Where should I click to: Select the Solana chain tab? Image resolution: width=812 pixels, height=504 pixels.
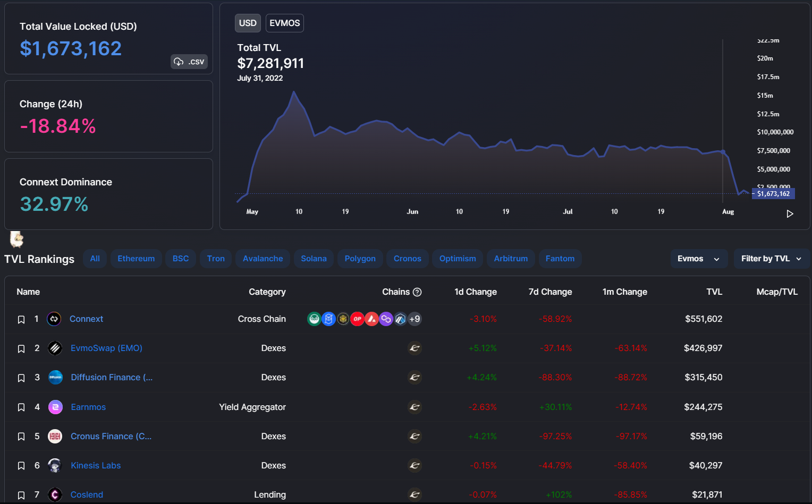point(314,259)
